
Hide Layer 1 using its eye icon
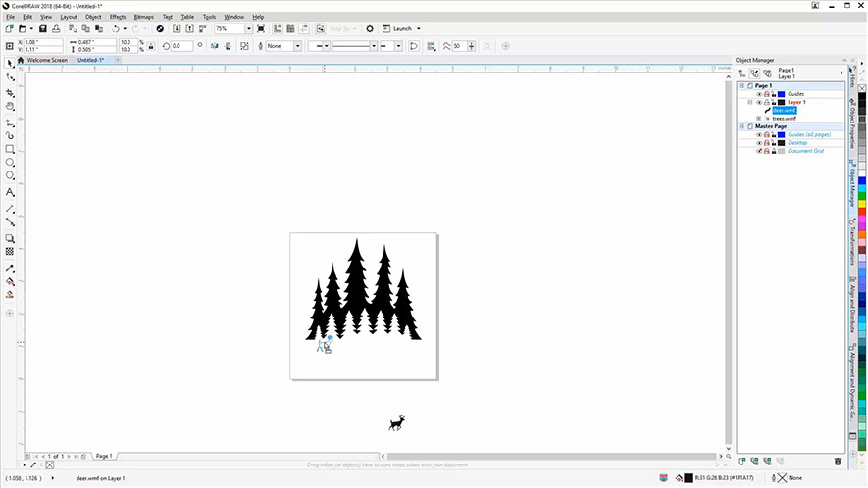[x=759, y=102]
